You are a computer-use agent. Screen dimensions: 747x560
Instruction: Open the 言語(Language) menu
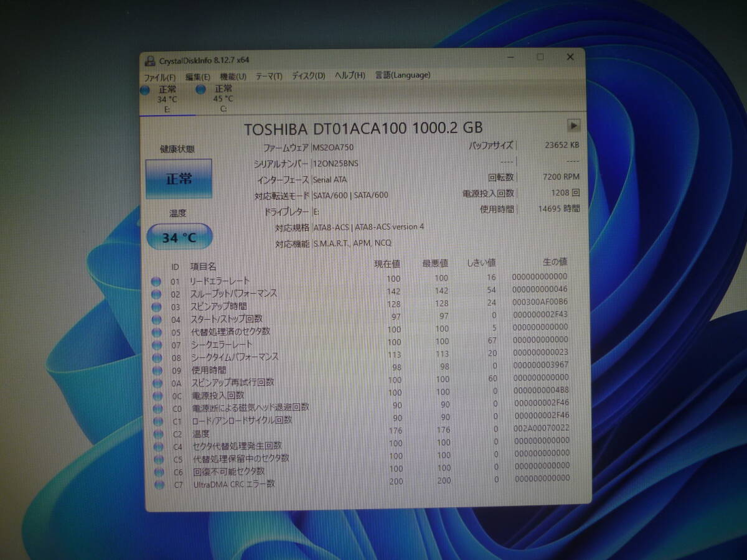point(403,75)
